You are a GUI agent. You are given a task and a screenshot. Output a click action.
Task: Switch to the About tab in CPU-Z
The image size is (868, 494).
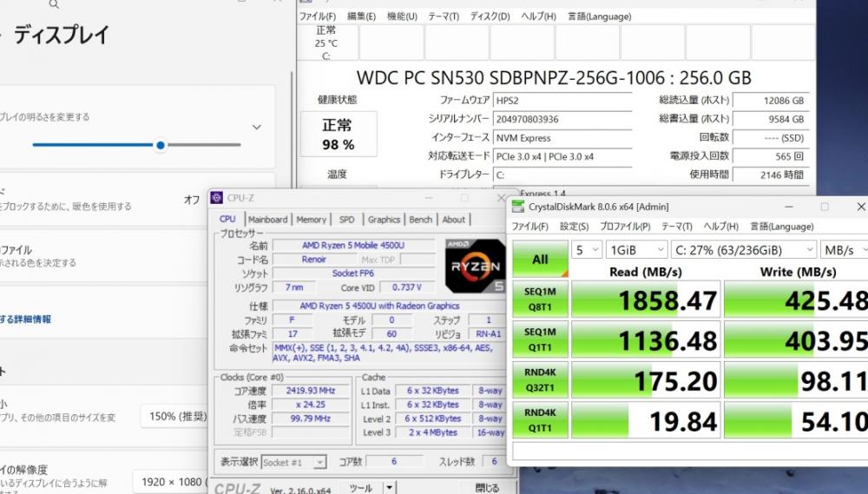pyautogui.click(x=453, y=220)
